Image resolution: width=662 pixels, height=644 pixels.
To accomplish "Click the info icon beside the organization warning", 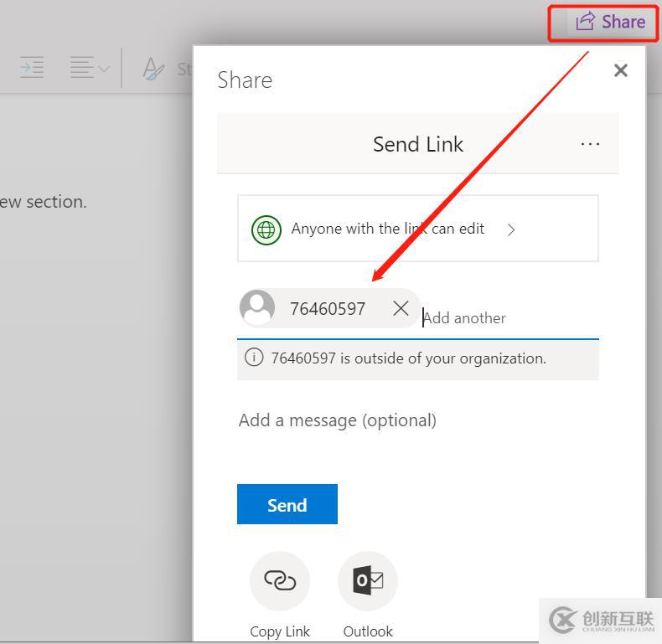I will 254,358.
